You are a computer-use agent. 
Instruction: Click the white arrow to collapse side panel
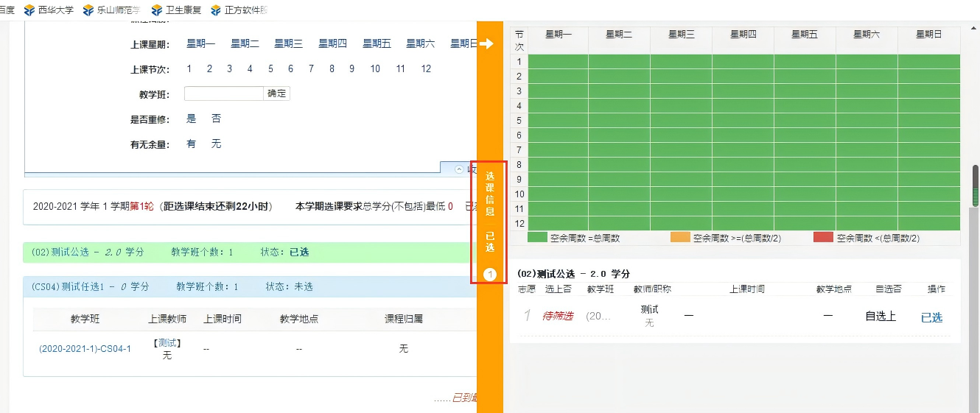(x=486, y=44)
